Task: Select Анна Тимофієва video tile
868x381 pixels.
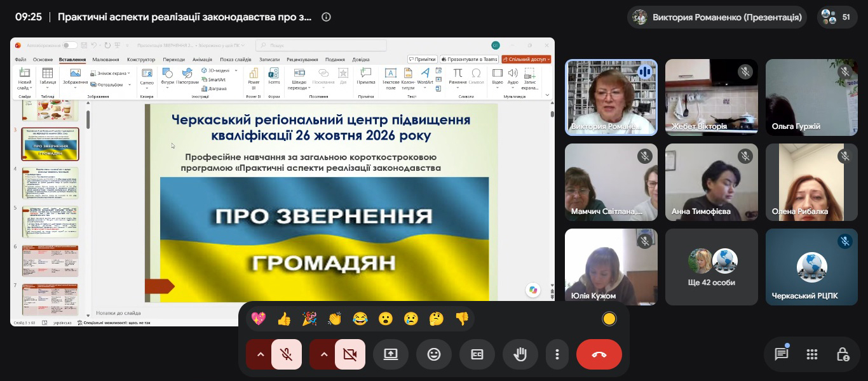Action: [712, 182]
